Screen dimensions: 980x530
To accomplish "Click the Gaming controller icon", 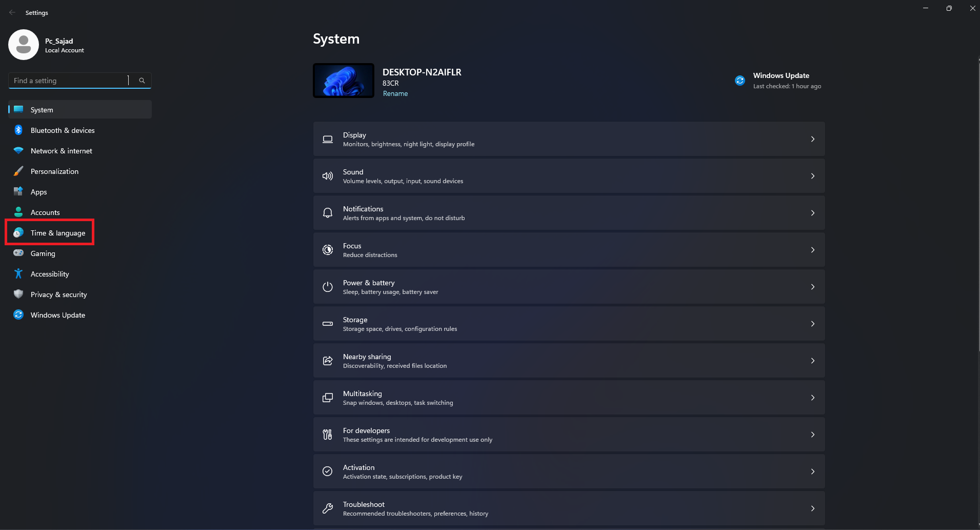I will [x=18, y=253].
